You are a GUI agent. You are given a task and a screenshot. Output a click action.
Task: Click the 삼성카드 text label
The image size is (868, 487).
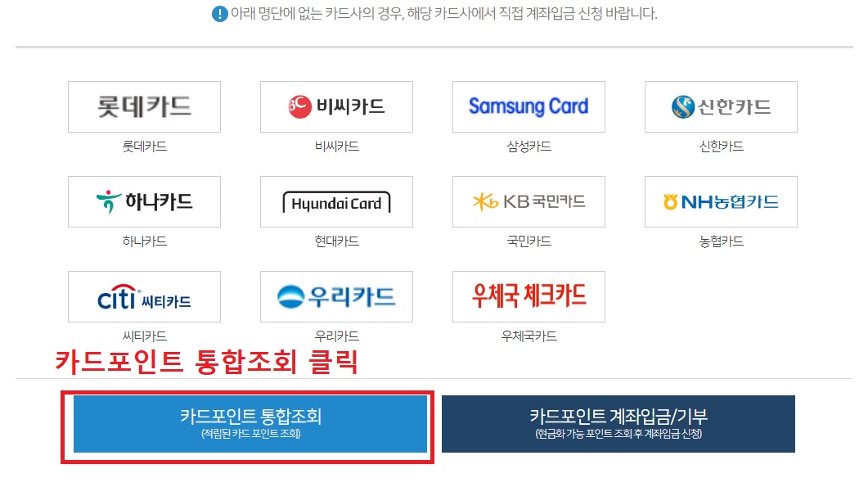(x=528, y=147)
